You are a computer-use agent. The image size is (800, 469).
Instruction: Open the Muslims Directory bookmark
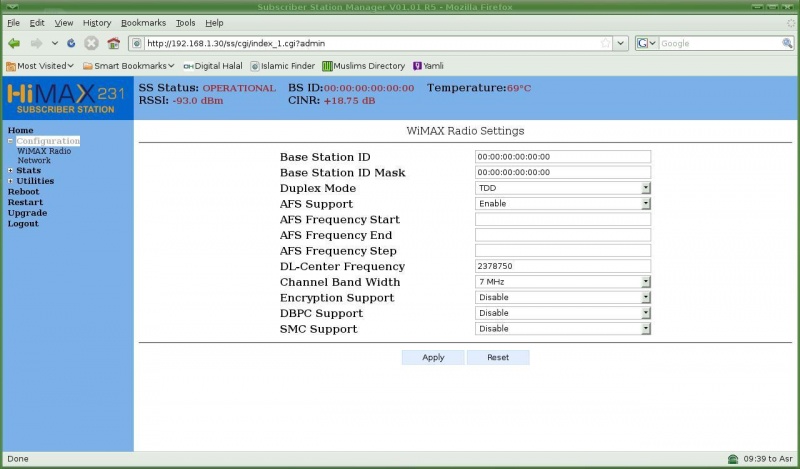[363, 66]
